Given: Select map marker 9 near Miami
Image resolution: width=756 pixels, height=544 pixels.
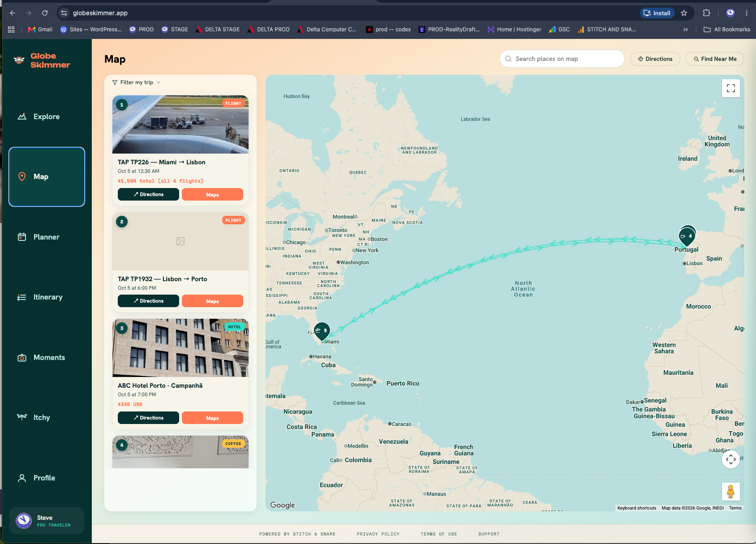Looking at the screenshot, I should [x=322, y=331].
